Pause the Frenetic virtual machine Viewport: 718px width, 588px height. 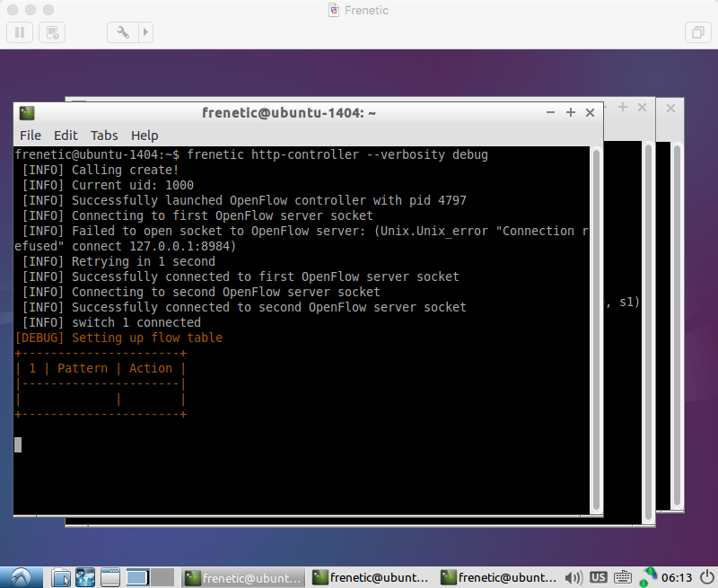coord(20,32)
